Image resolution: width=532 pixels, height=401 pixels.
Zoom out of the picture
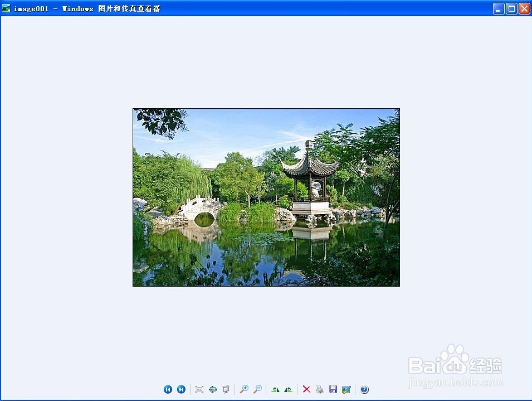(x=258, y=389)
